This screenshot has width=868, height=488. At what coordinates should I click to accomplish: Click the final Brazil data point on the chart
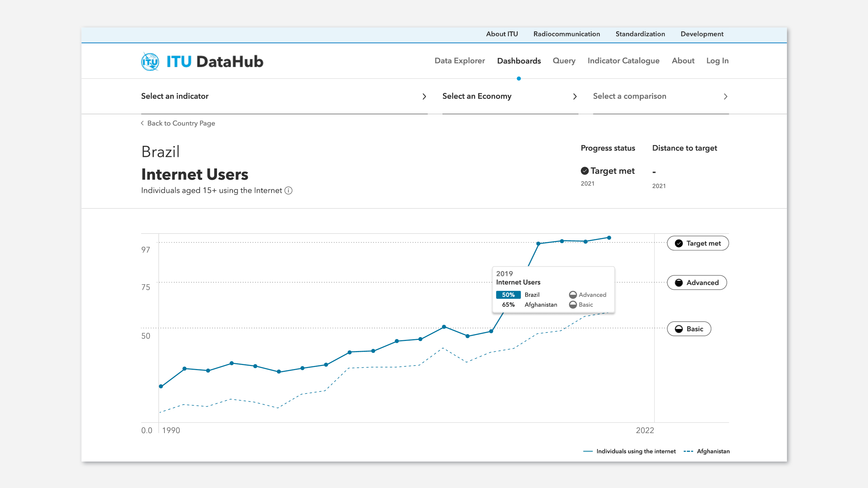click(609, 238)
